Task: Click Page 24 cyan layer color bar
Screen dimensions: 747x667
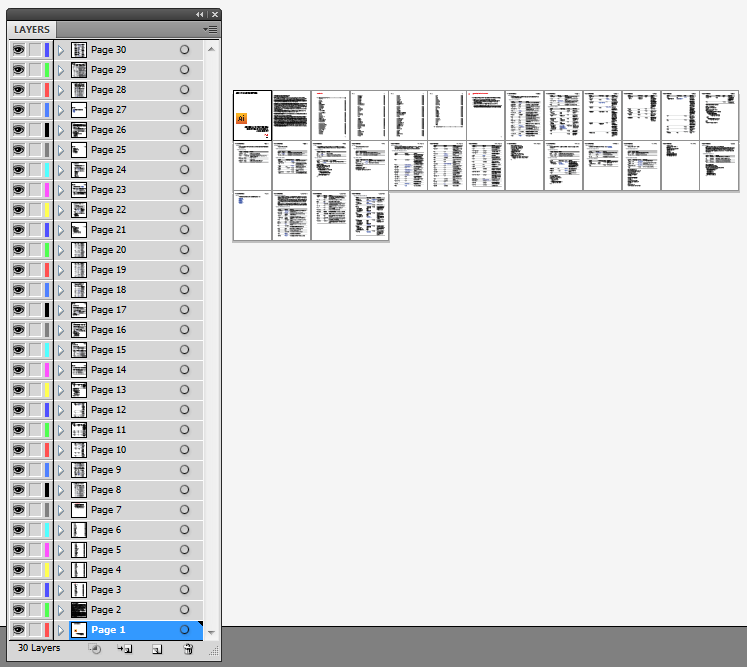Action: [47, 170]
